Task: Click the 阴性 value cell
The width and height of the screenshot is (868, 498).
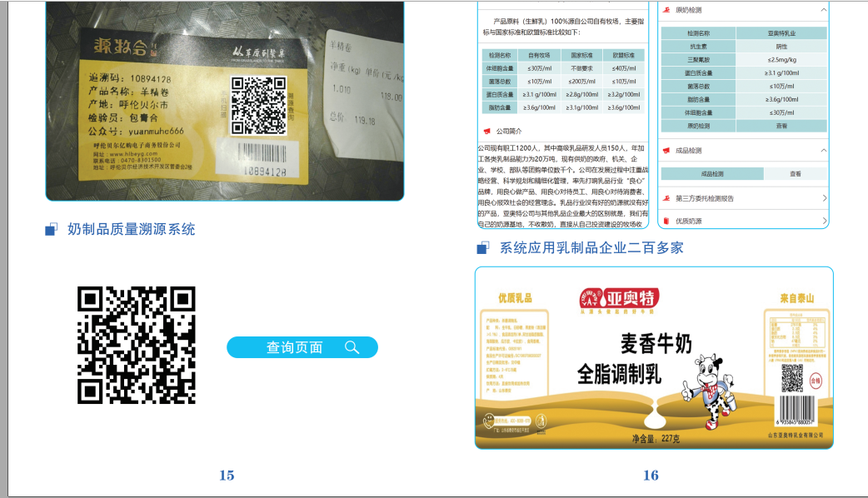Action: pyautogui.click(x=781, y=47)
